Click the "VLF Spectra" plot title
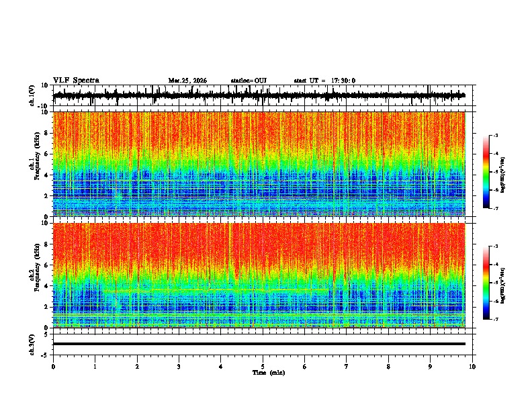The width and height of the screenshot is (532, 411). pyautogui.click(x=76, y=81)
